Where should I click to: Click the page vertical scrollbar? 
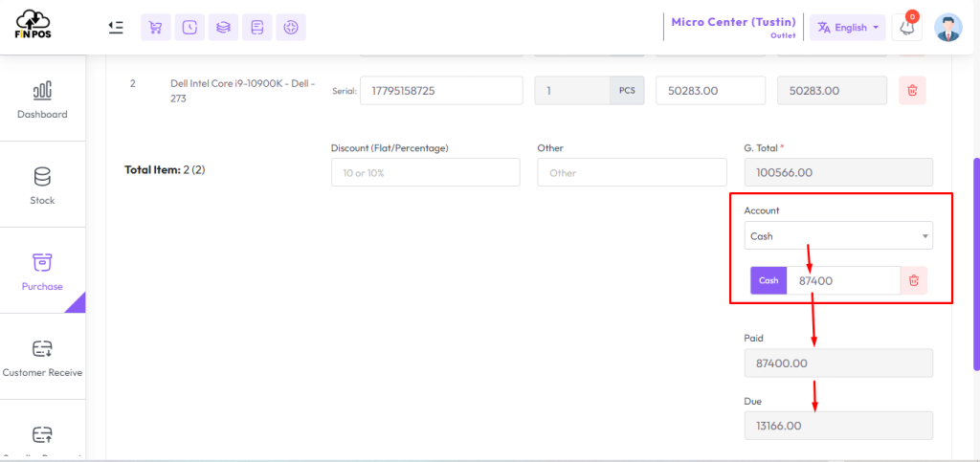pyautogui.click(x=976, y=264)
